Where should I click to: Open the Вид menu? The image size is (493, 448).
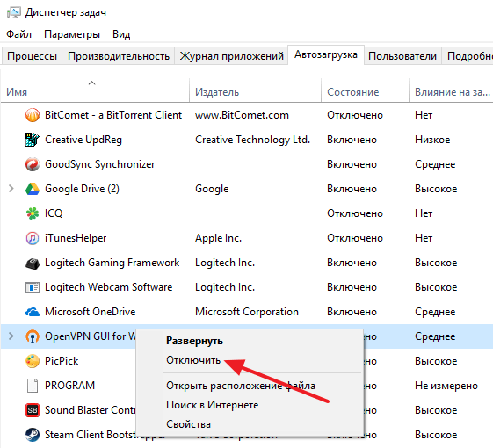[x=121, y=34]
